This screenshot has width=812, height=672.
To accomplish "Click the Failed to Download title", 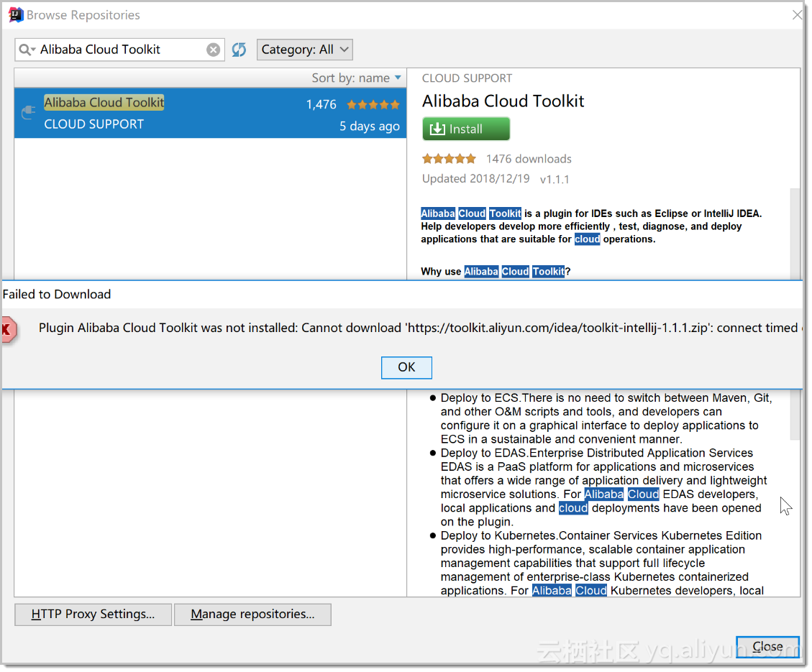I will [x=56, y=295].
